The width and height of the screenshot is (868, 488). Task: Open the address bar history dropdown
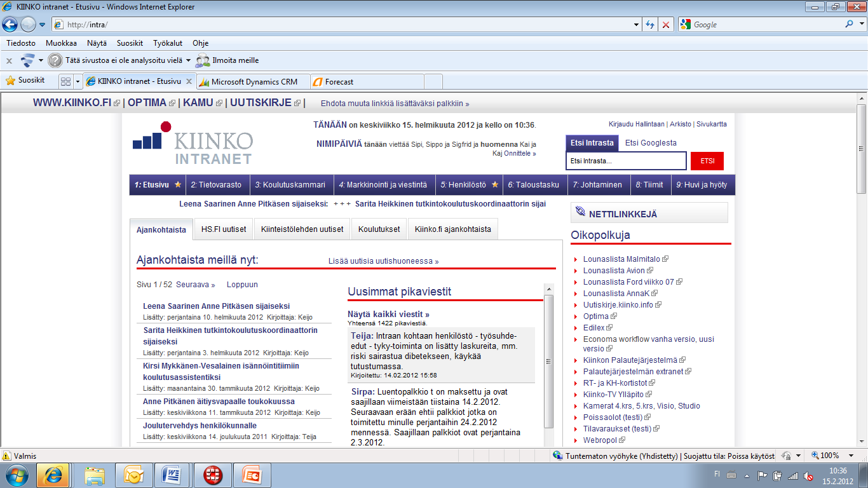[x=637, y=24]
